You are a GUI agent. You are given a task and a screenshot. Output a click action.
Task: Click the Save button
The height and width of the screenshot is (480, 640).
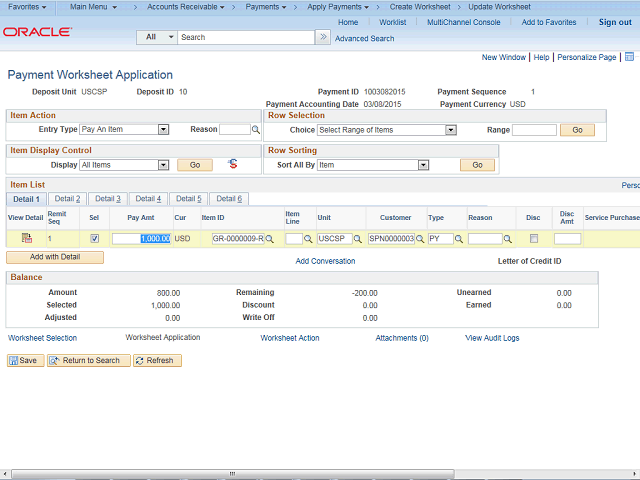coord(24,360)
